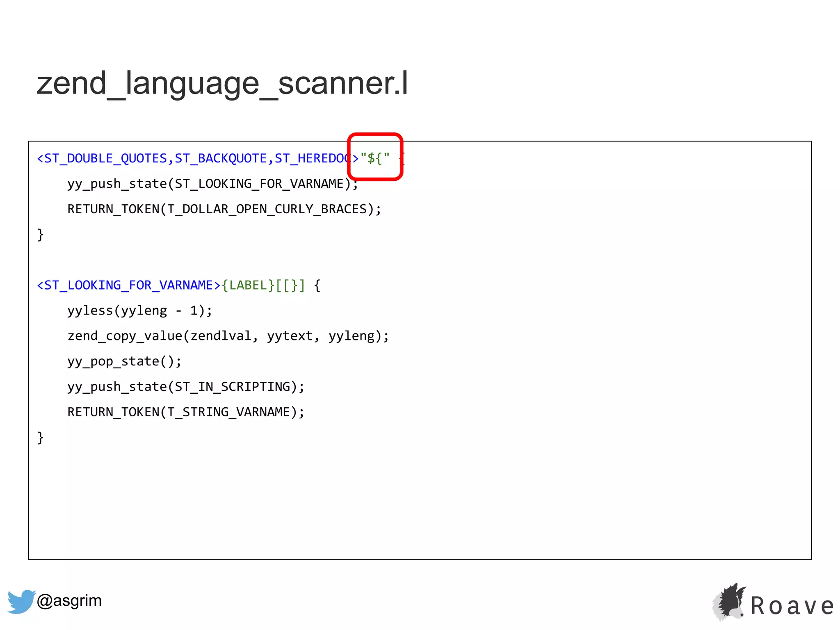Click the Roave wolf logo icon
840x630 pixels.
729,602
